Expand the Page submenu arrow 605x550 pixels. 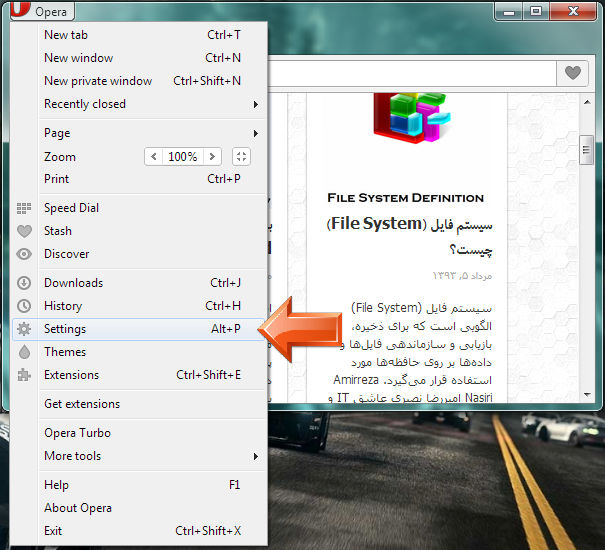click(x=255, y=134)
